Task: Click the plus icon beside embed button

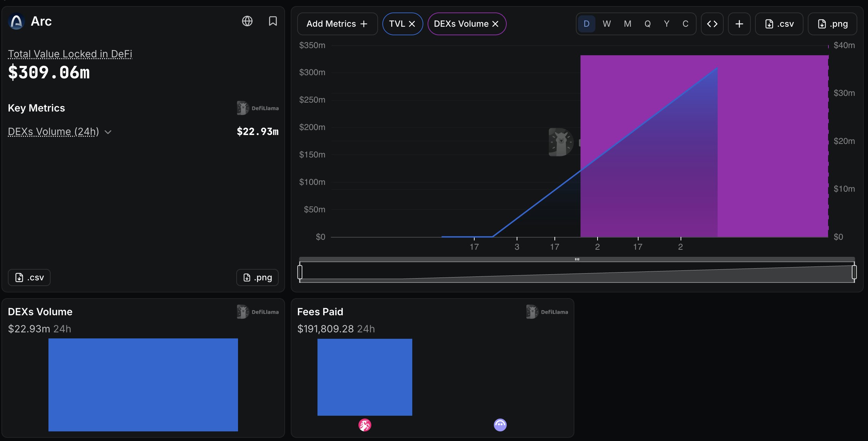Action: point(739,24)
